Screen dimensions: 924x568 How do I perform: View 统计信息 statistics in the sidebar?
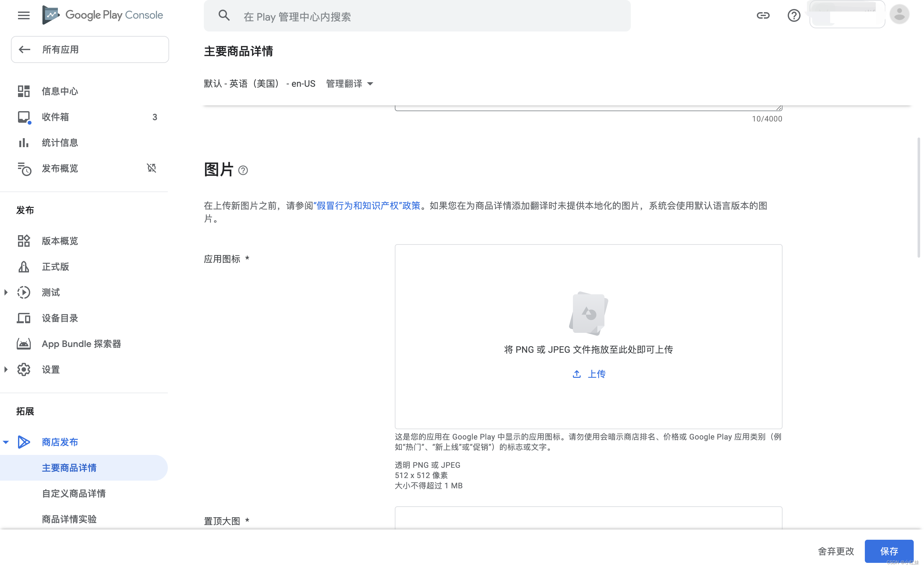(60, 142)
